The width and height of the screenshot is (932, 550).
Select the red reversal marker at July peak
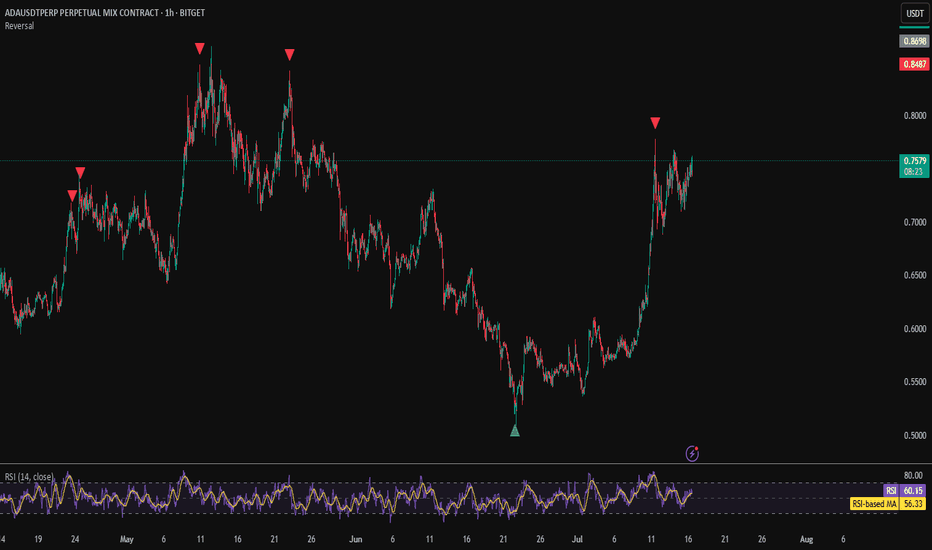click(x=655, y=123)
